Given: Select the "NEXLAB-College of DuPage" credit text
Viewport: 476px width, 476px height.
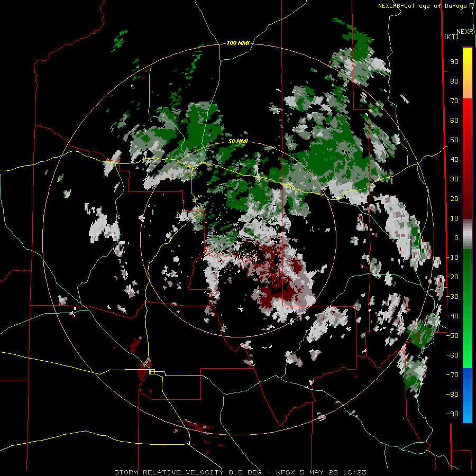Looking at the screenshot, I should point(422,6).
